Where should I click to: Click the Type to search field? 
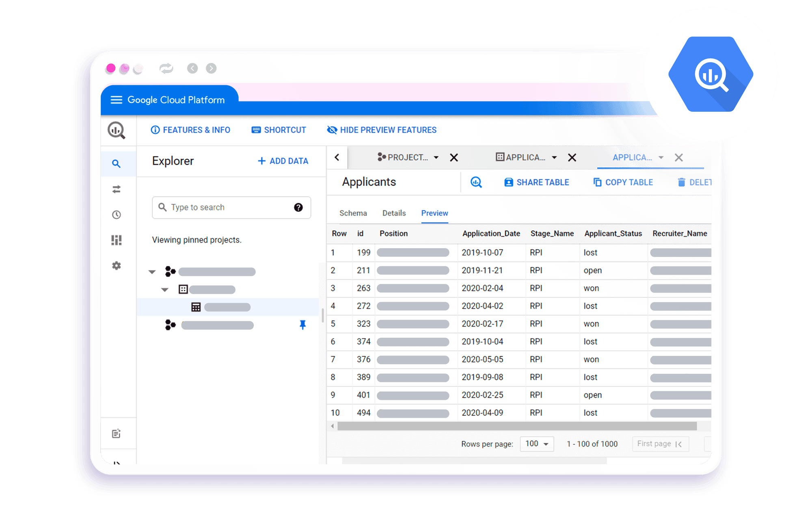point(231,208)
